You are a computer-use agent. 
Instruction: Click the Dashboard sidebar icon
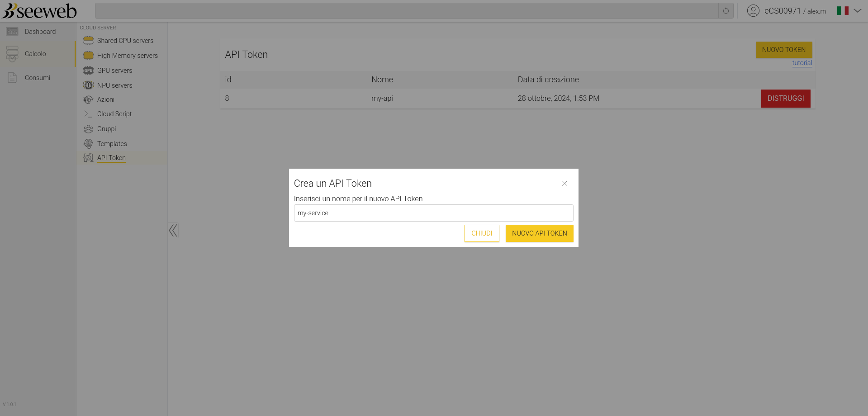(12, 32)
